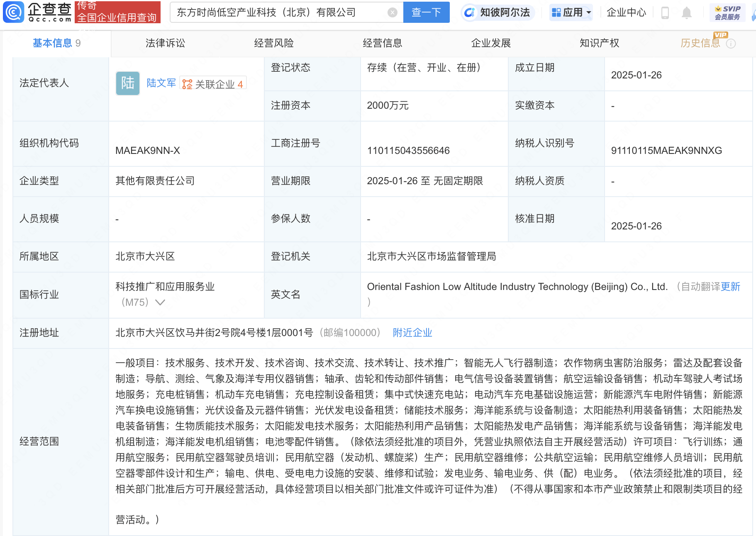The width and height of the screenshot is (756, 536).
Task: Open the 知彼阿尔法 AI assistant
Action: coord(497,12)
